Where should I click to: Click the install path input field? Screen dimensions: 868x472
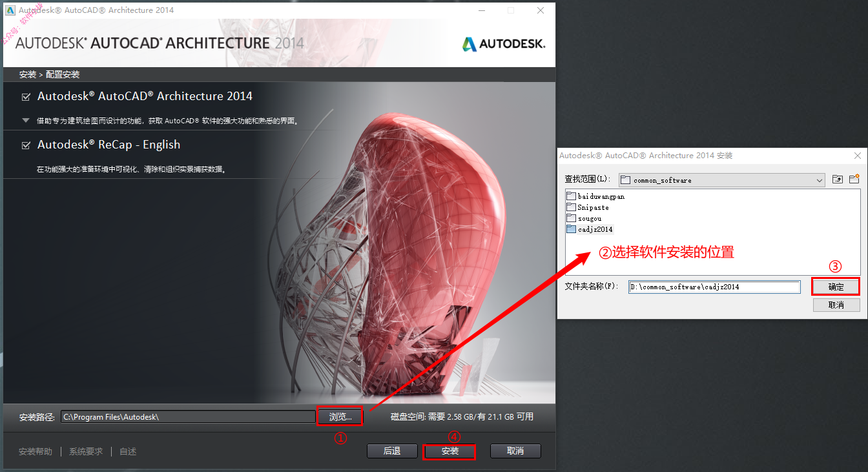(188, 417)
